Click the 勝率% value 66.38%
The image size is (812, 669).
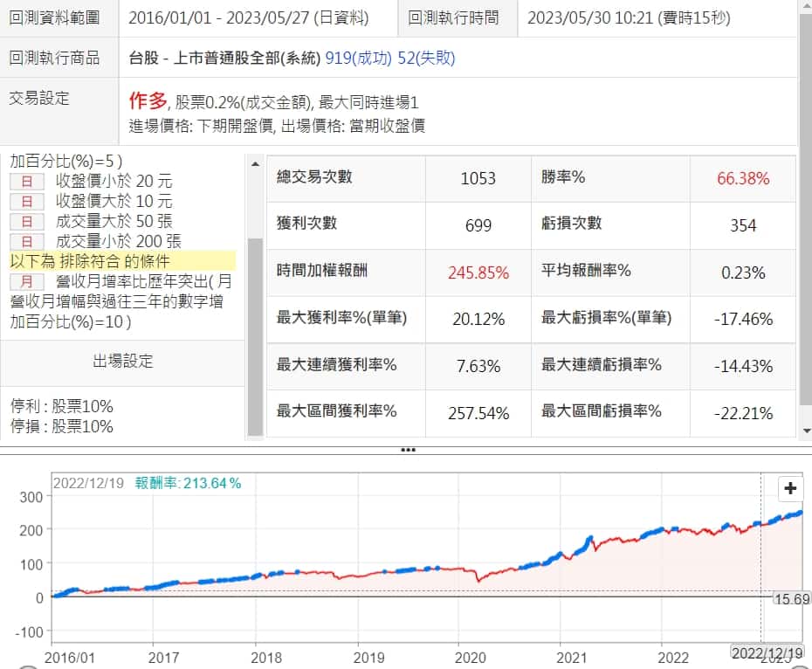point(743,179)
